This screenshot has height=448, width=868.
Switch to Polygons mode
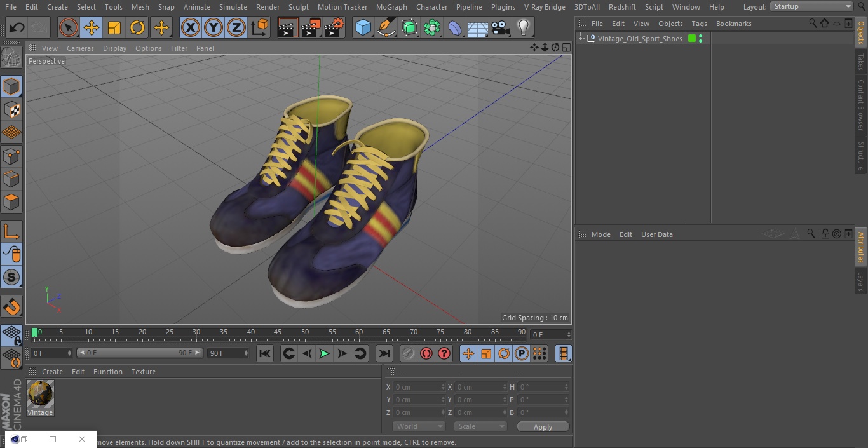pos(11,203)
